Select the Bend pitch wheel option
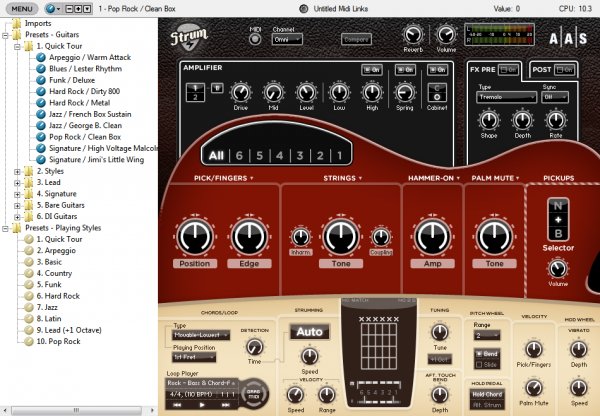Image resolution: width=600 pixels, height=416 pixels. (487, 354)
